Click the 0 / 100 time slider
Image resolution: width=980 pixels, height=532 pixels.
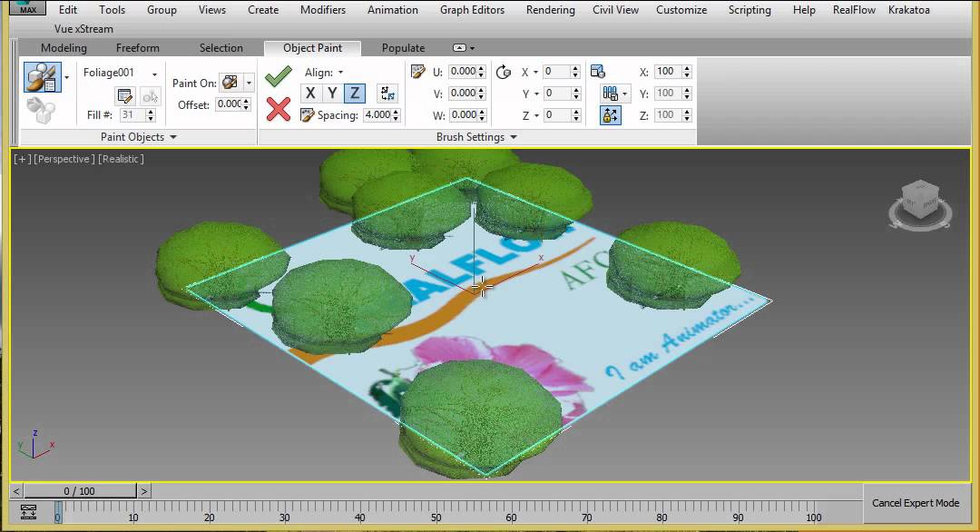79,491
